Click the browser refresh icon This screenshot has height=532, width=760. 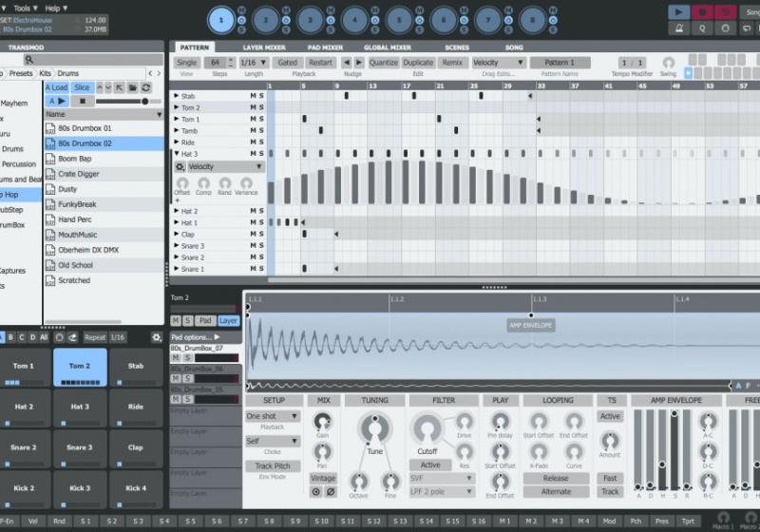(146, 87)
